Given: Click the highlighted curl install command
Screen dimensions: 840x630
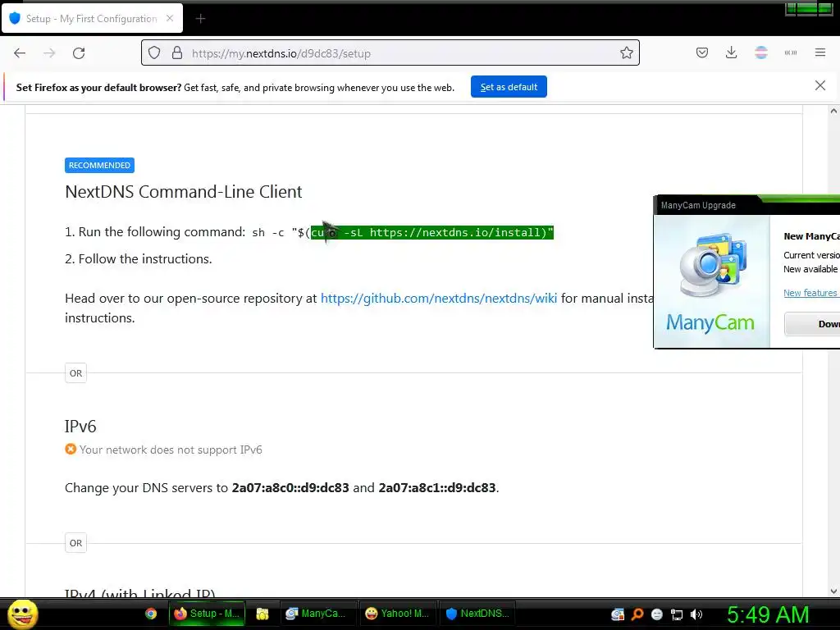Looking at the screenshot, I should (431, 232).
